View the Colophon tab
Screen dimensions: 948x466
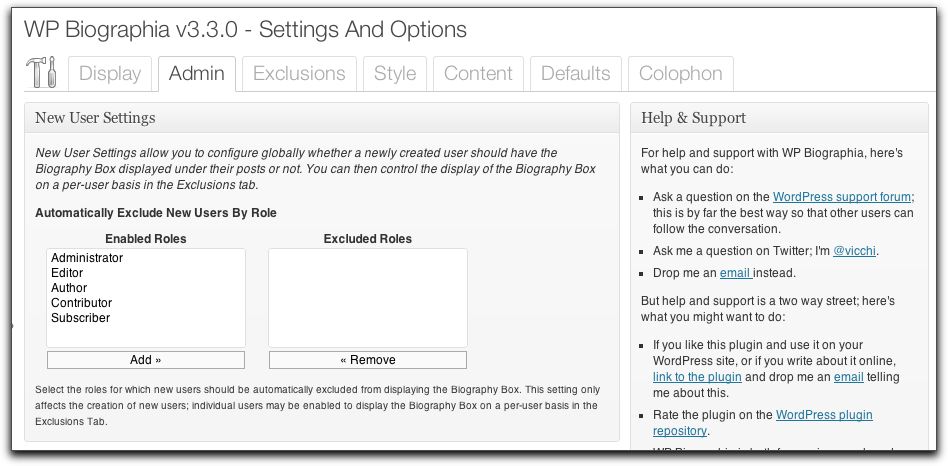(x=680, y=74)
